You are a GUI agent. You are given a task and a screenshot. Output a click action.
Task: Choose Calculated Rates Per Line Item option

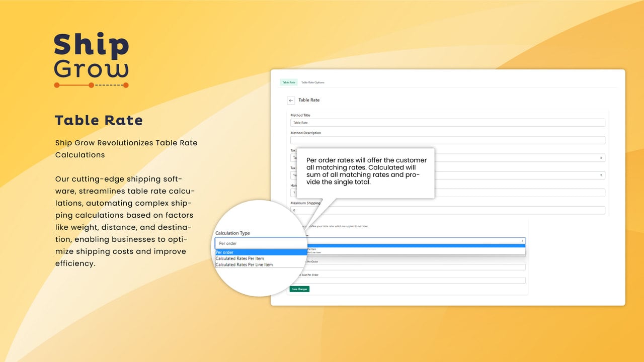[244, 264]
